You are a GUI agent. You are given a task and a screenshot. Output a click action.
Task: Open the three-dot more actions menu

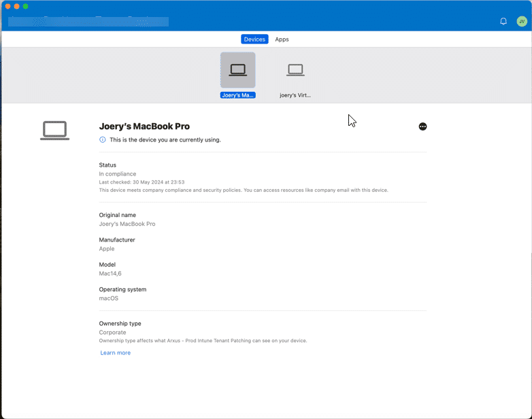(x=422, y=127)
